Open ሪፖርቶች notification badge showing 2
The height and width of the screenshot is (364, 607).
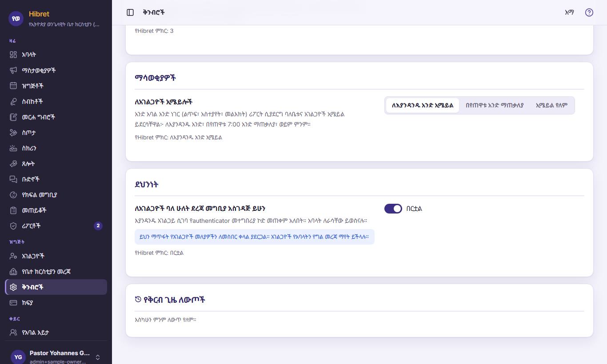(x=98, y=226)
